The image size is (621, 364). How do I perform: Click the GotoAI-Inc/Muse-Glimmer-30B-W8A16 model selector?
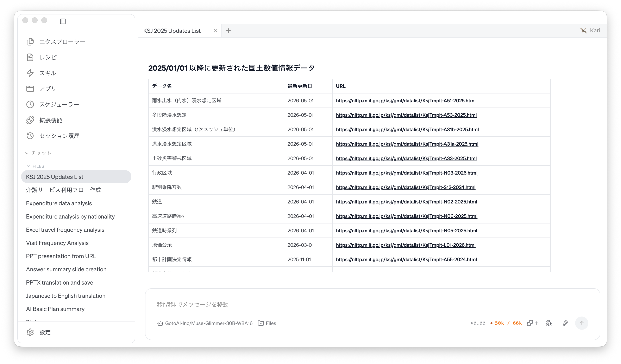coord(205,323)
